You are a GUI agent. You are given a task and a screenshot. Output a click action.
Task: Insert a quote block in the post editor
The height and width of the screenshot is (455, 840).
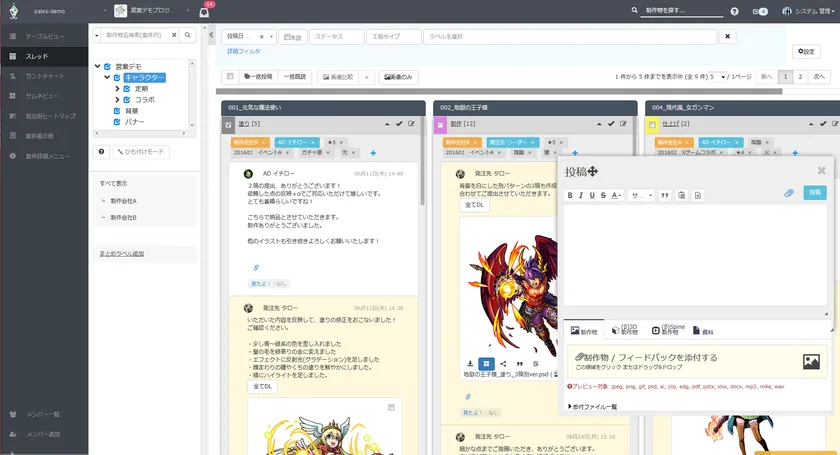(x=662, y=195)
